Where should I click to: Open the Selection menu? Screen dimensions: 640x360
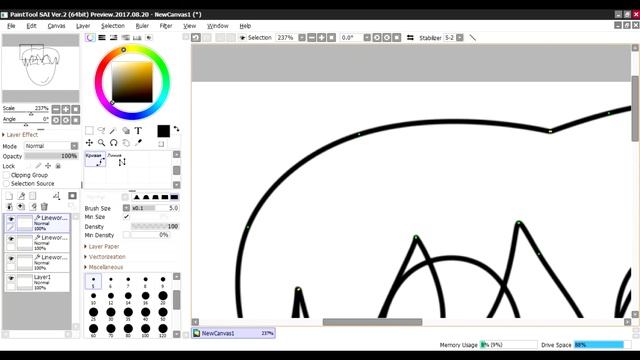113,26
